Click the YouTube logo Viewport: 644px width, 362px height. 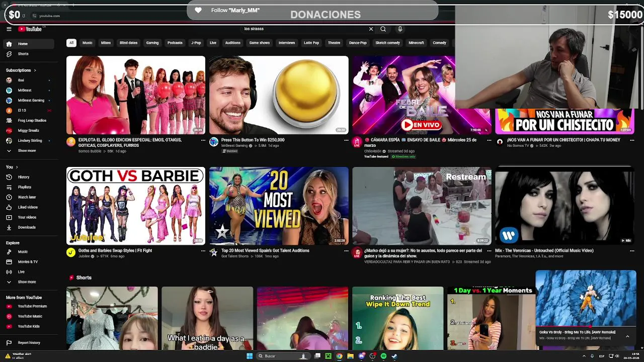[x=31, y=29]
